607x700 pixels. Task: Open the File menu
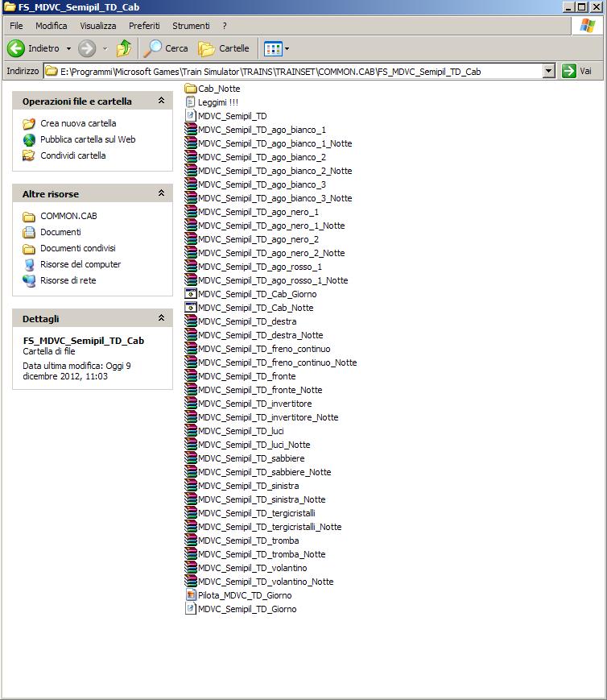16,26
